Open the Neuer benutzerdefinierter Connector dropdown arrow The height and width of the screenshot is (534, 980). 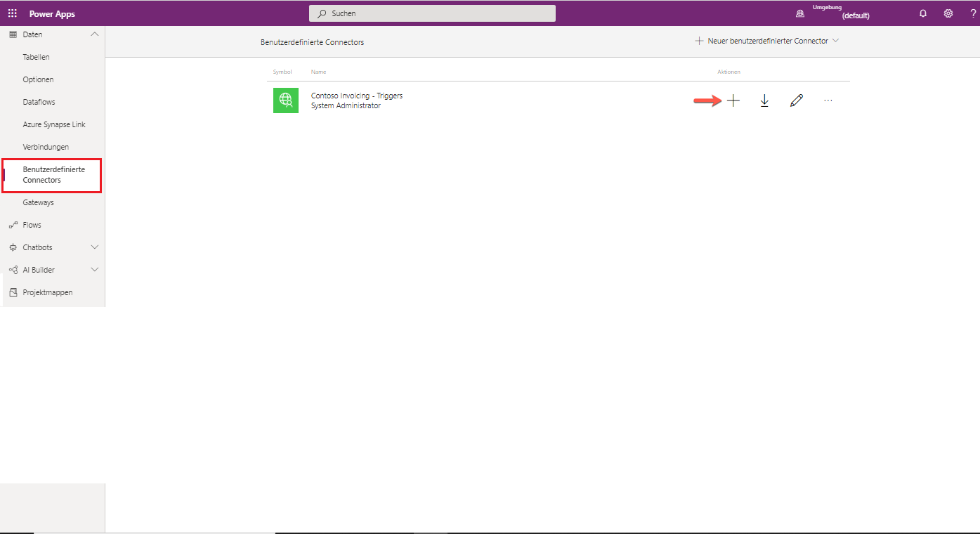click(x=836, y=41)
